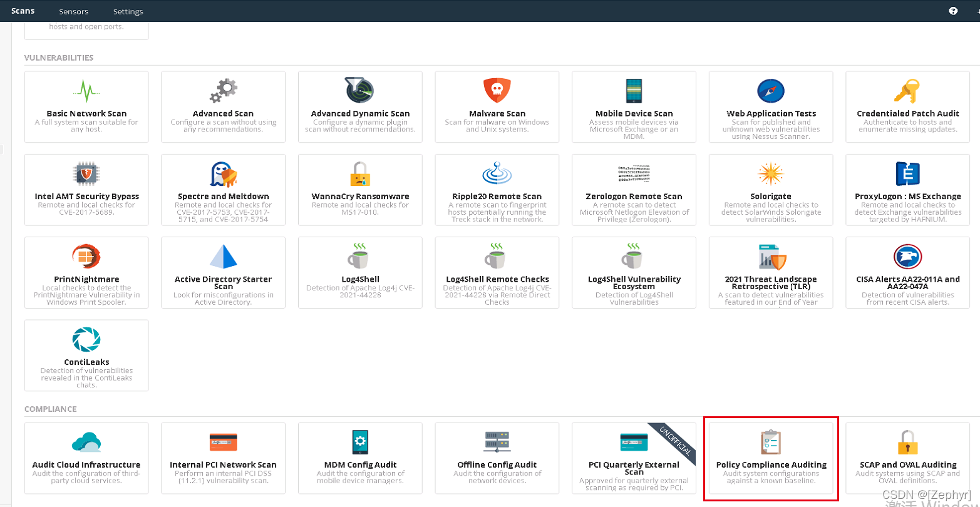Pick the Ripple20 Remote Scan ripple icon

point(497,173)
